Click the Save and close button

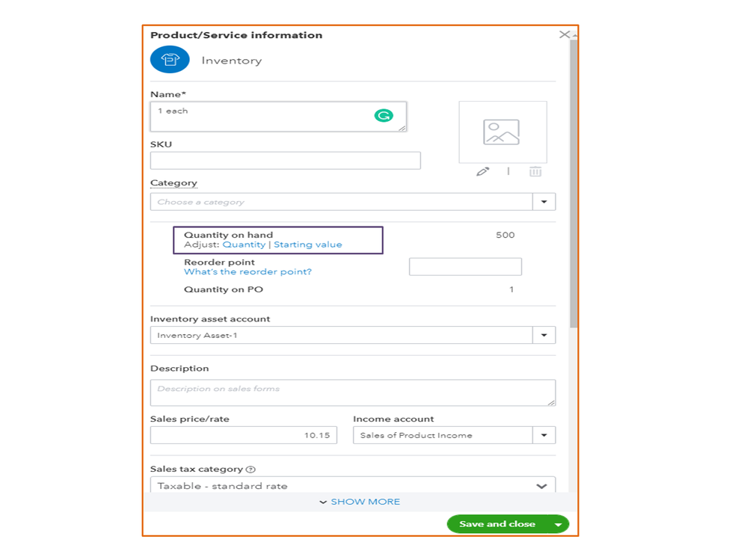coord(497,524)
